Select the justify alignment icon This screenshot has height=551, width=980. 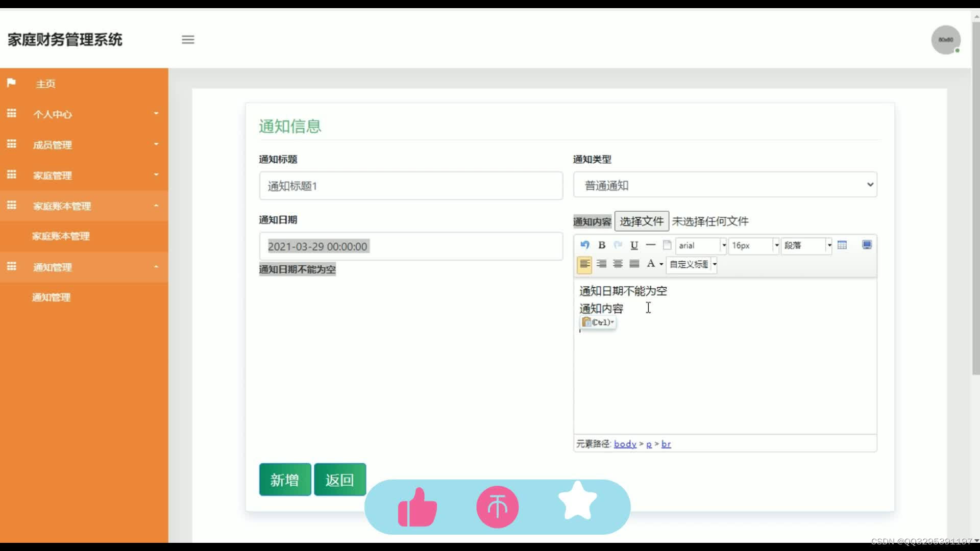click(634, 264)
